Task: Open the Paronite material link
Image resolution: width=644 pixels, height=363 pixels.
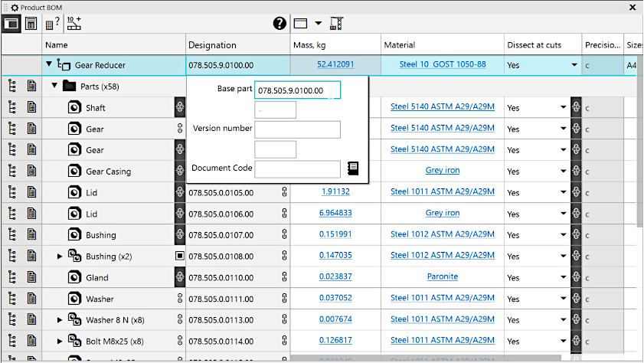Action: pyautogui.click(x=442, y=277)
